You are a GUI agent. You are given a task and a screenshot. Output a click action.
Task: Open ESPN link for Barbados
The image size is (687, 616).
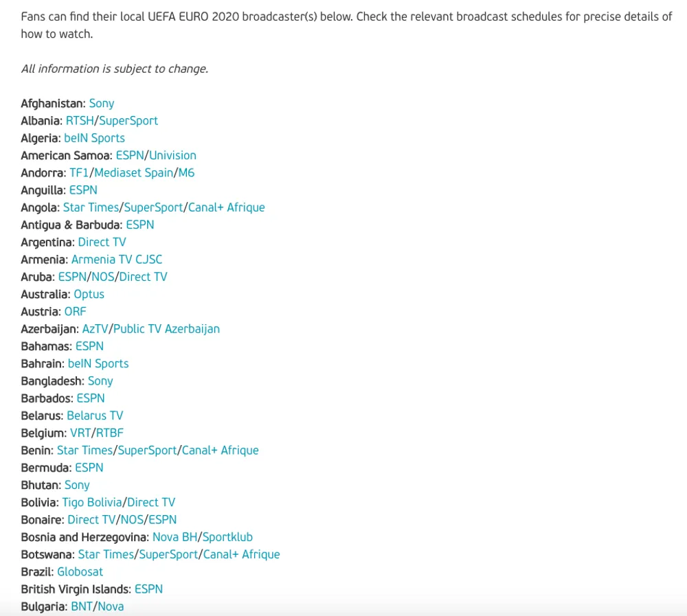pos(91,398)
